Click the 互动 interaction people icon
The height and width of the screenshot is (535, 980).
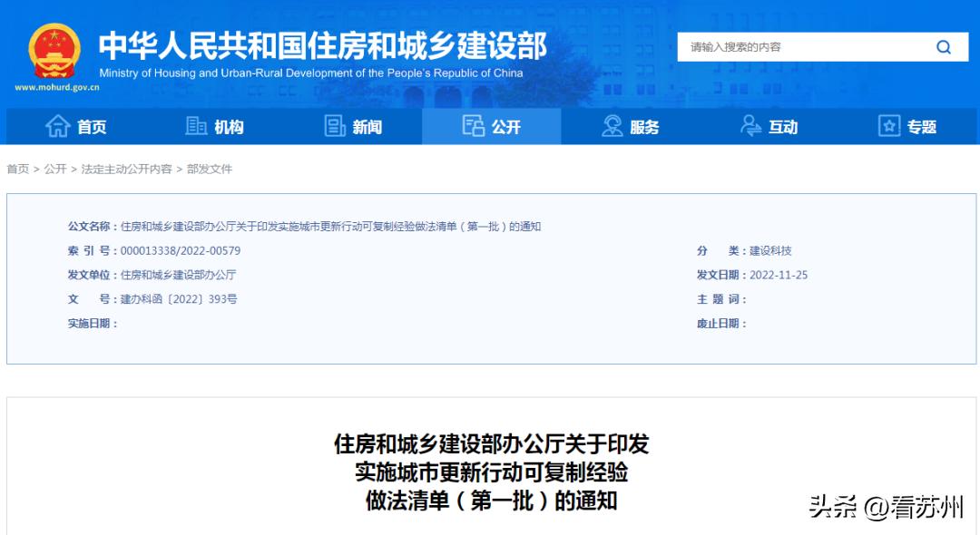pos(750,127)
